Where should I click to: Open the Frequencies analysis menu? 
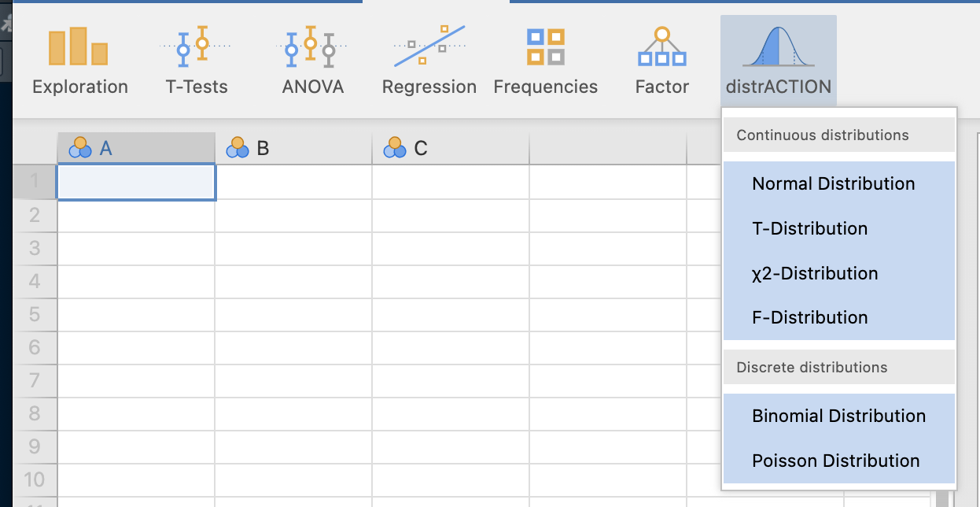pyautogui.click(x=545, y=61)
